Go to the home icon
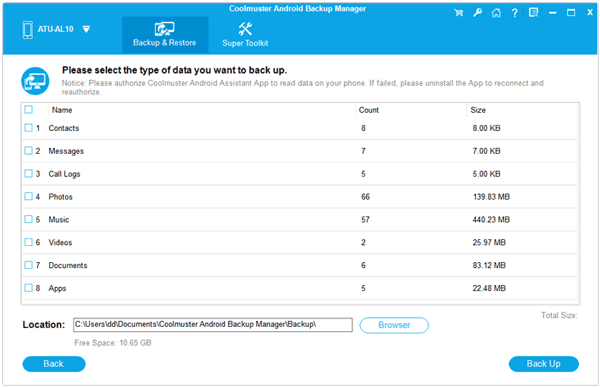The width and height of the screenshot is (600, 387). pos(496,13)
